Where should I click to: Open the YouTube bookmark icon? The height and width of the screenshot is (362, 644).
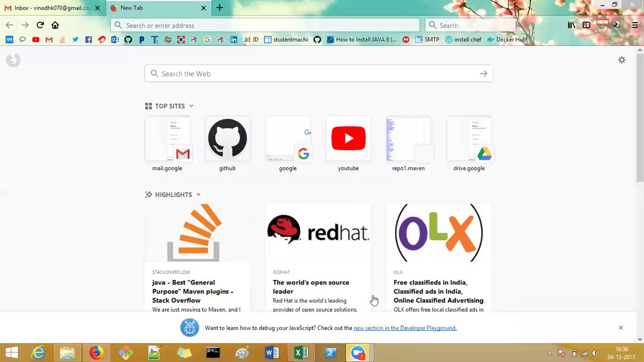coord(36,40)
